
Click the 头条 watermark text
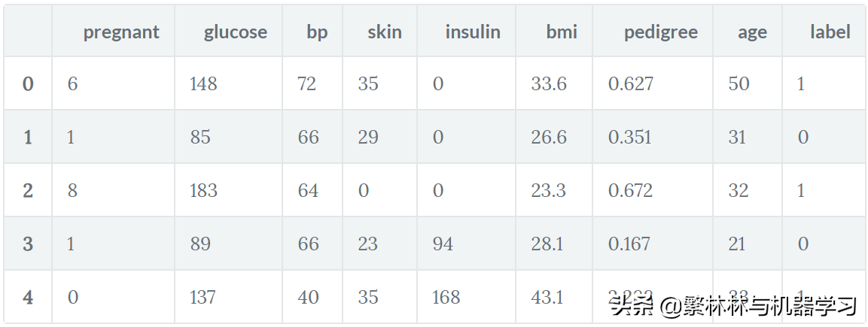coord(632,305)
